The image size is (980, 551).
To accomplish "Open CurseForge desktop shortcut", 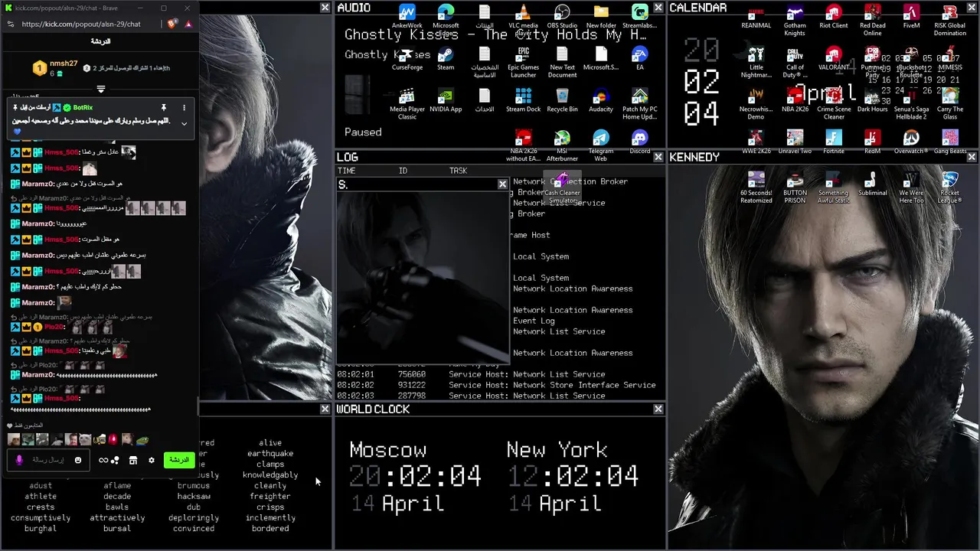I will [x=407, y=59].
